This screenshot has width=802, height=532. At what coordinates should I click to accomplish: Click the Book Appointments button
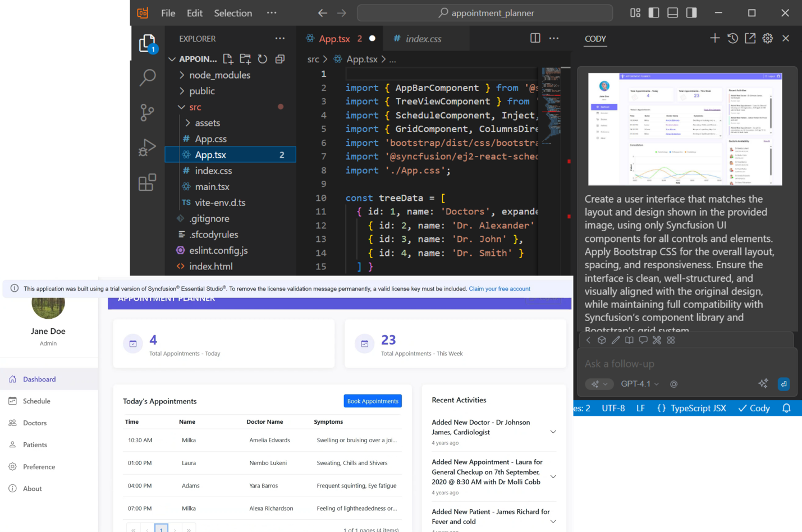373,401
